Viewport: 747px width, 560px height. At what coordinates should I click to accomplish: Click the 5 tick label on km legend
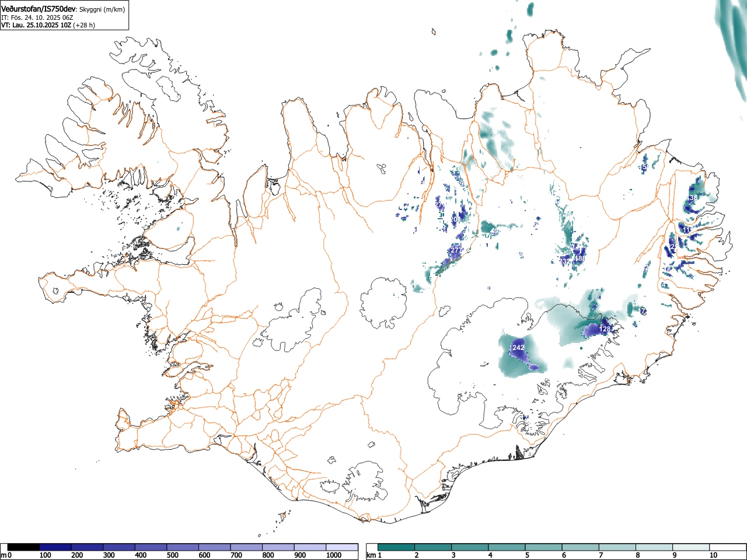[x=527, y=555]
